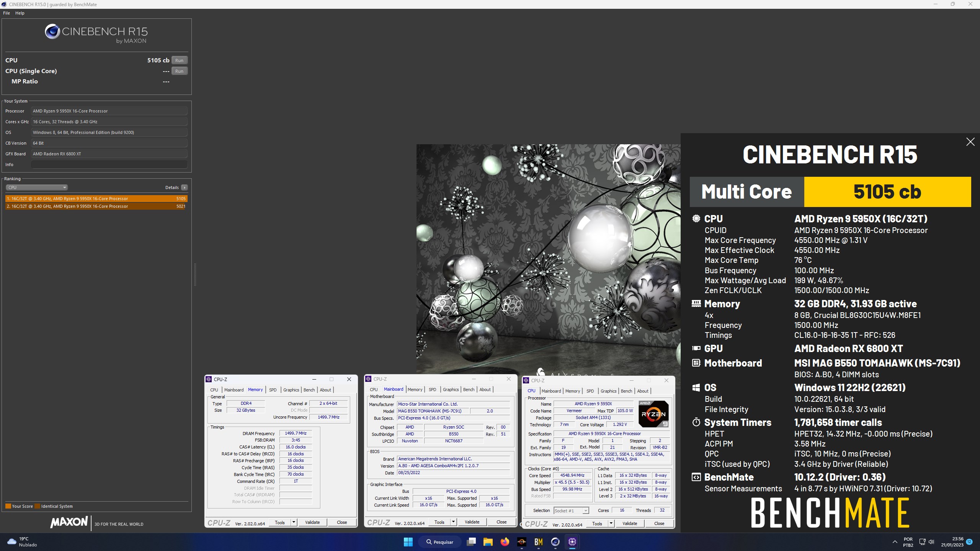
Task: Click CPU-Z Memory window title bar icon
Action: (209, 379)
